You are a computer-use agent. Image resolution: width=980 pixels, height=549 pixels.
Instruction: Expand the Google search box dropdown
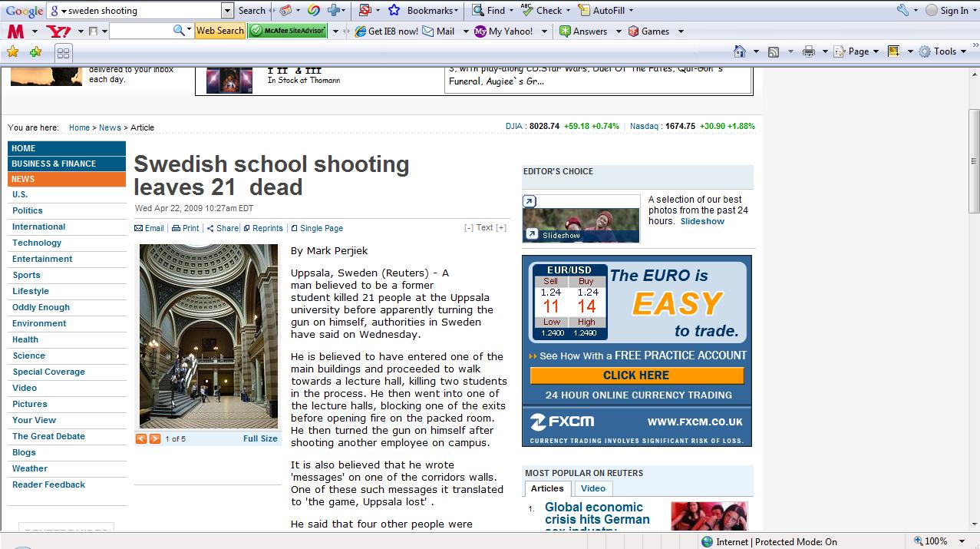pos(227,11)
